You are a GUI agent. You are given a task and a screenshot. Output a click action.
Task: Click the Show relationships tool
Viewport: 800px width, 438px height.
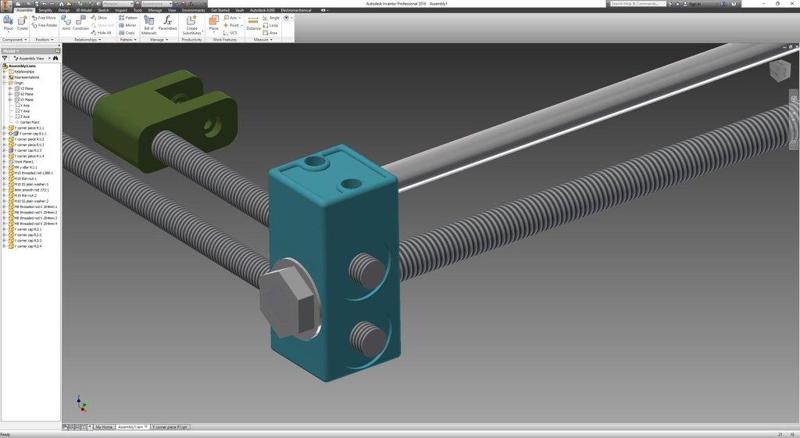tap(99, 18)
